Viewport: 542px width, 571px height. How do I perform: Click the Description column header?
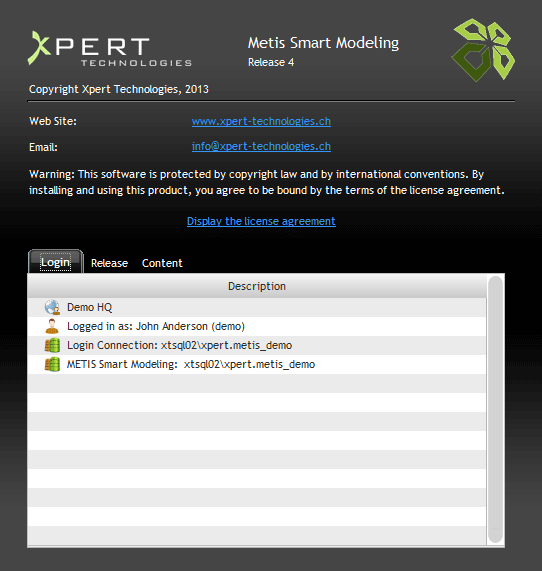point(257,286)
